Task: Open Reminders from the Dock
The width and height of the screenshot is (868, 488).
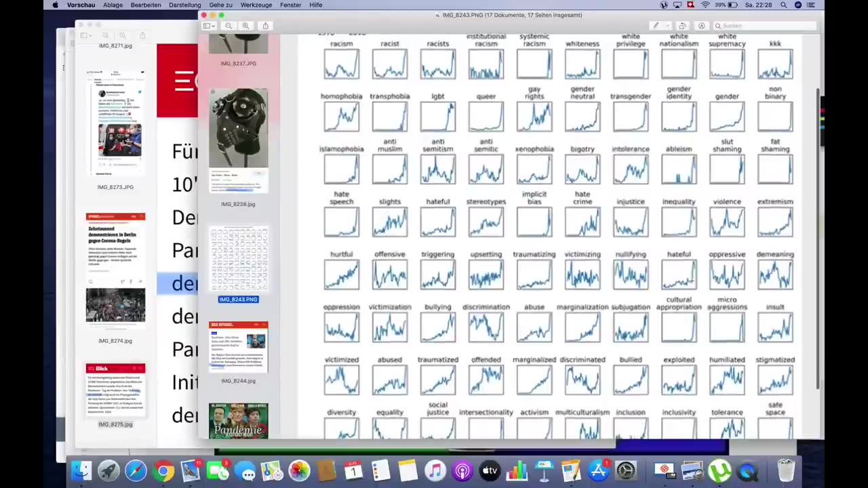Action: pyautogui.click(x=380, y=470)
